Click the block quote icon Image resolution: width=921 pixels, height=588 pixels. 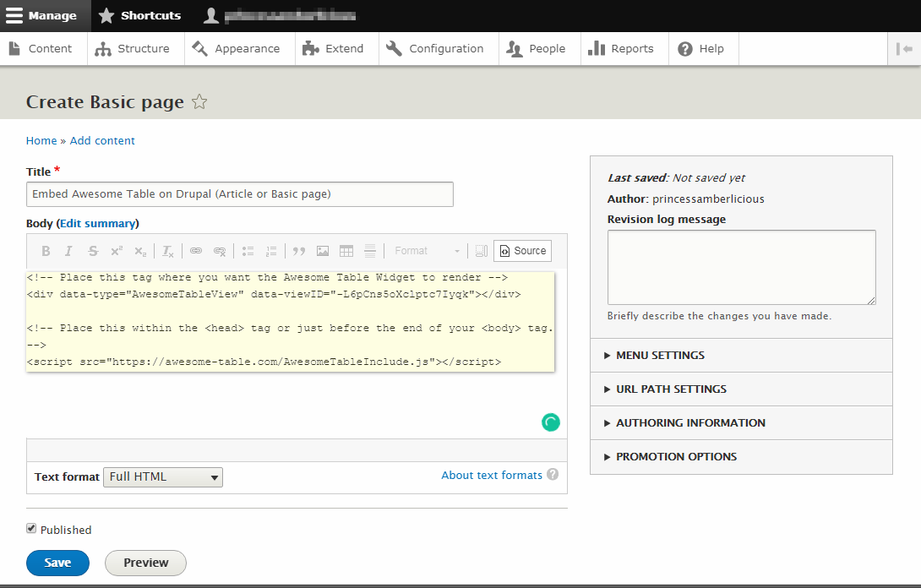tap(299, 251)
